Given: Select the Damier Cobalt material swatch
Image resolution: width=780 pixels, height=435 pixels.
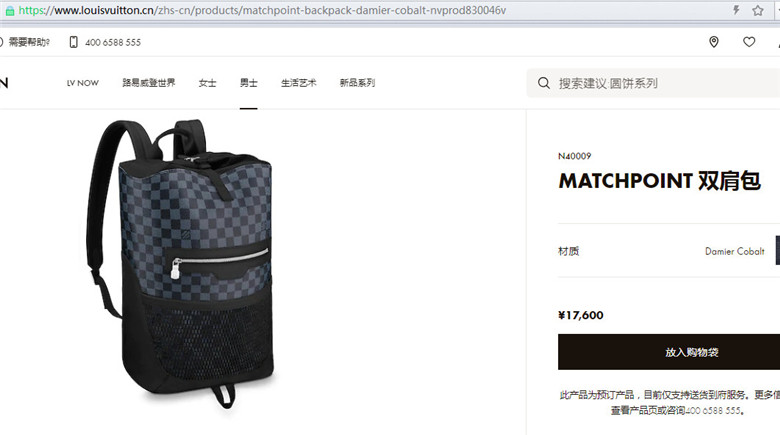Looking at the screenshot, I should click(778, 250).
